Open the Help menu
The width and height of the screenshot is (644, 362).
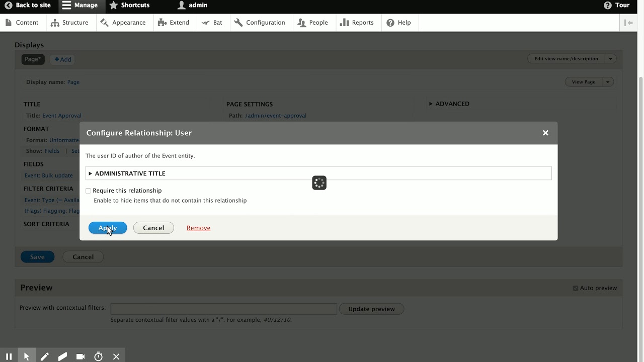point(399,23)
